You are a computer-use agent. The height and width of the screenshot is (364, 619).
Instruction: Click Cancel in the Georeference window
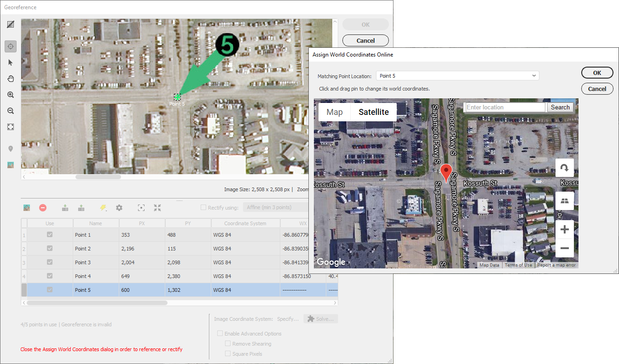click(x=365, y=40)
